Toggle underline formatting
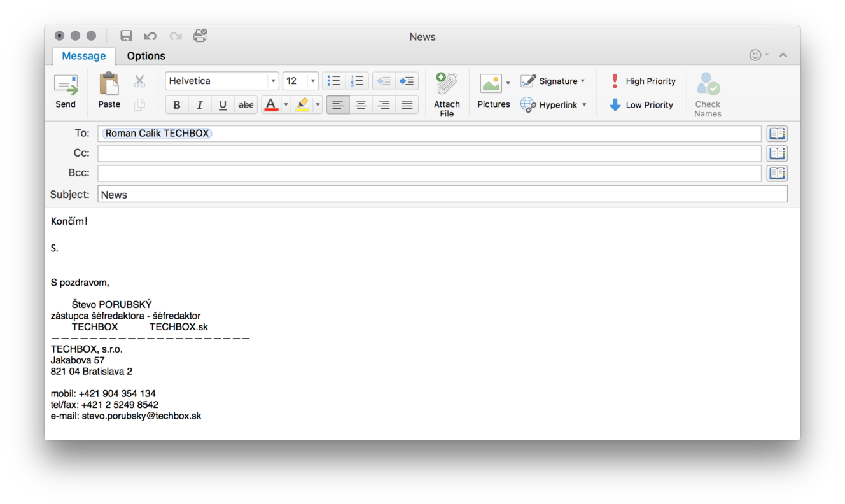Screen dimensions: 845x504 point(223,105)
